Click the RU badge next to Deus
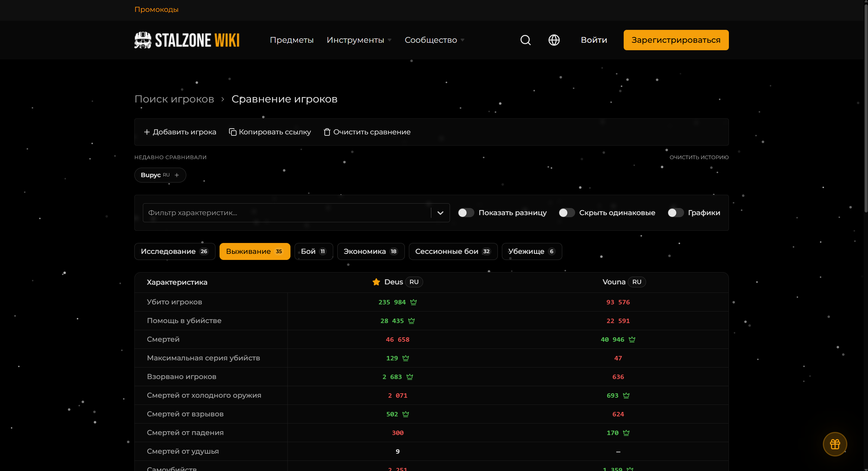 (414, 282)
